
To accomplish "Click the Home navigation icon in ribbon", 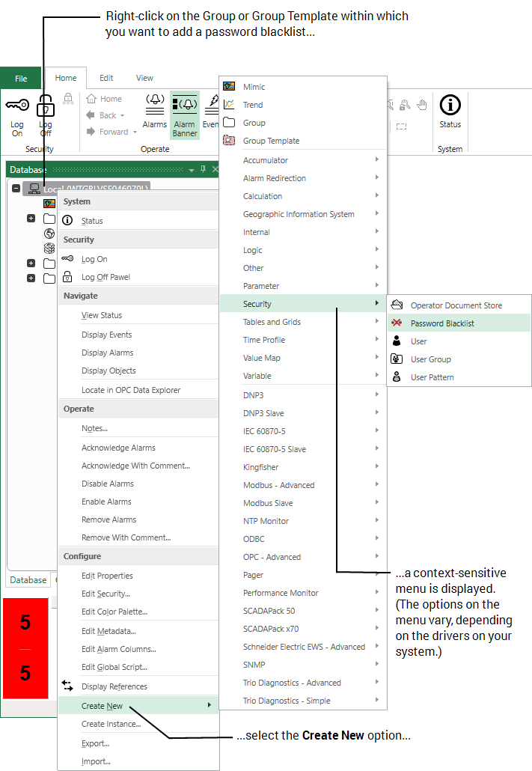I will (x=91, y=99).
